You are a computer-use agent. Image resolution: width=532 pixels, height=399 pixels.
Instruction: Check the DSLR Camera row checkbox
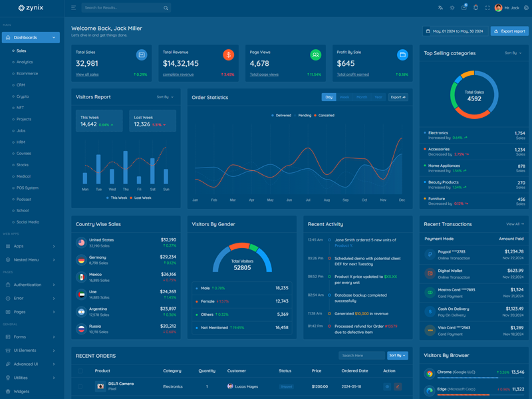[x=80, y=386]
